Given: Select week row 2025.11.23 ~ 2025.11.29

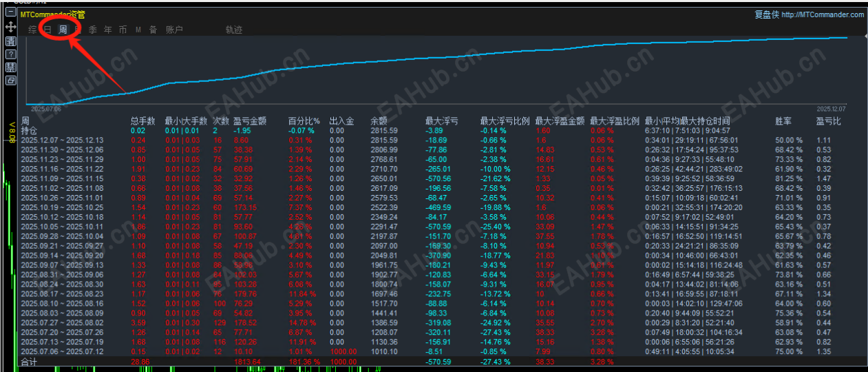Looking at the screenshot, I should pyautogui.click(x=63, y=159).
